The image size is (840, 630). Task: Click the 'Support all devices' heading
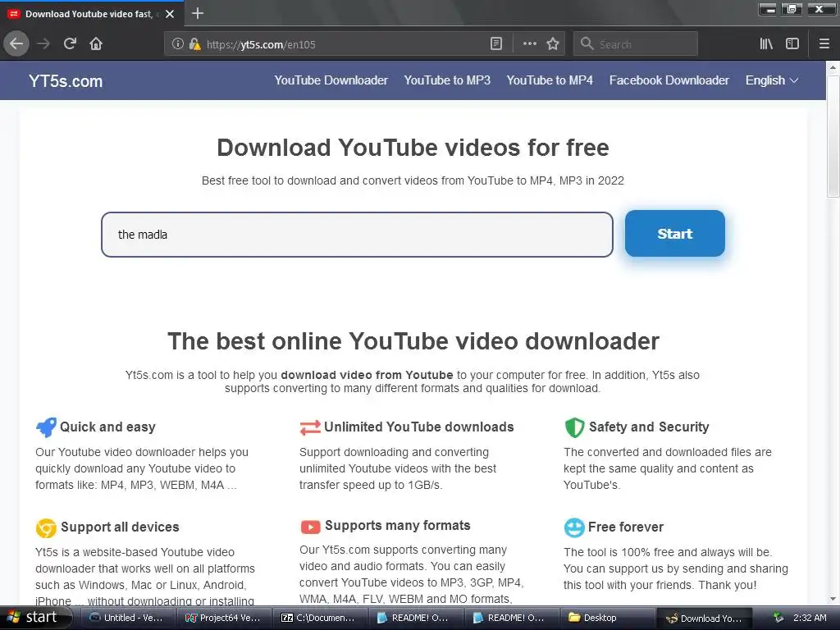pyautogui.click(x=120, y=527)
